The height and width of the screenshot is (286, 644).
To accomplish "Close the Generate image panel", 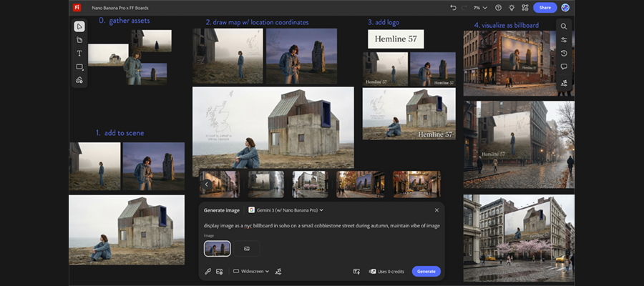I will [x=436, y=210].
